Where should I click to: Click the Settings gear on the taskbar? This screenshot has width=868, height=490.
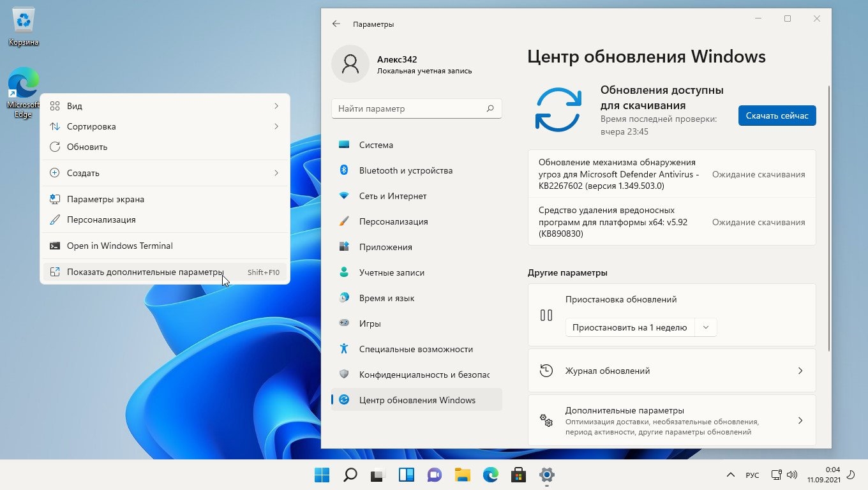pyautogui.click(x=547, y=475)
